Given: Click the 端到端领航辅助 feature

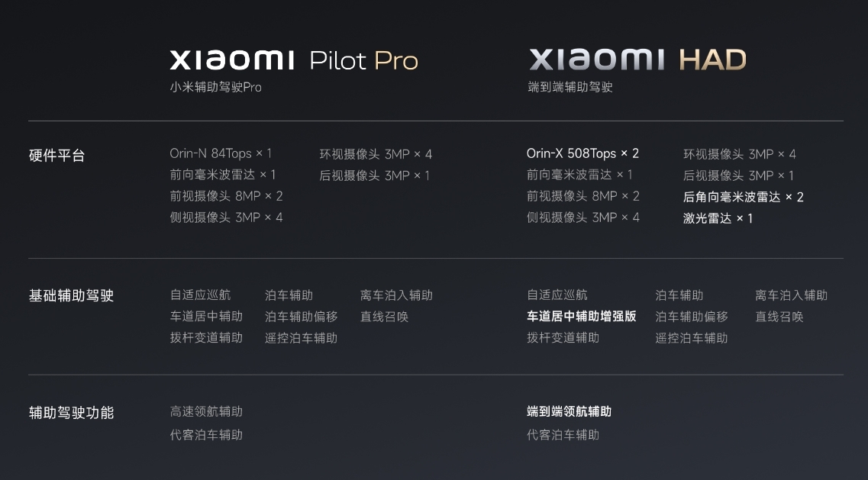Looking at the screenshot, I should (569, 411).
